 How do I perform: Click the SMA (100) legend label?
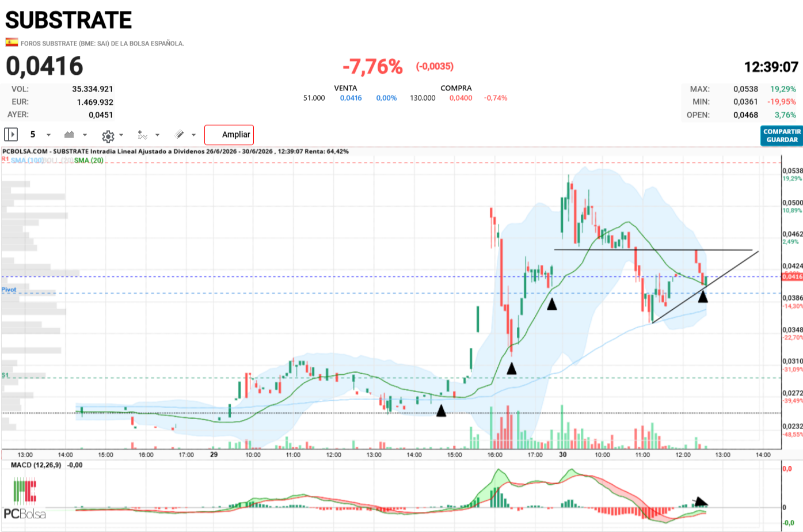coord(27,160)
